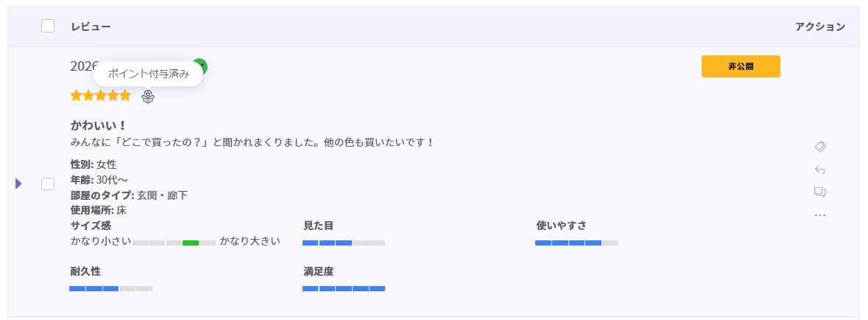
Task: Open the three-dot more actions menu
Action: (820, 215)
